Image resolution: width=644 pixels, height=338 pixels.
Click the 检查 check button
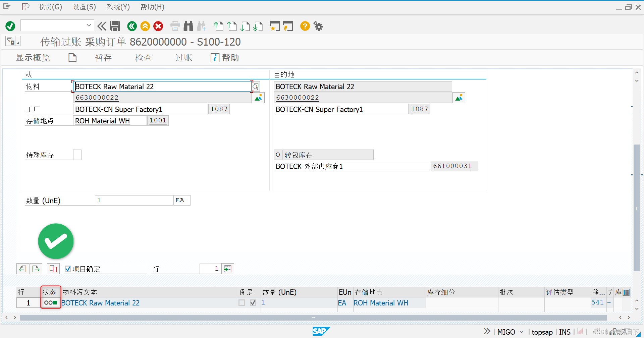pos(144,58)
